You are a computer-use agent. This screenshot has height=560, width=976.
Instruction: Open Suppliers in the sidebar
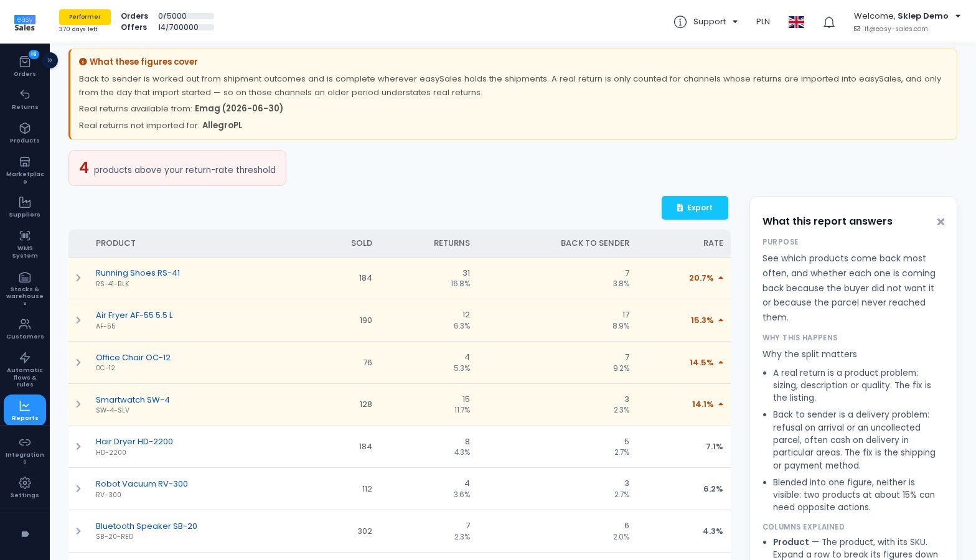coord(25,207)
